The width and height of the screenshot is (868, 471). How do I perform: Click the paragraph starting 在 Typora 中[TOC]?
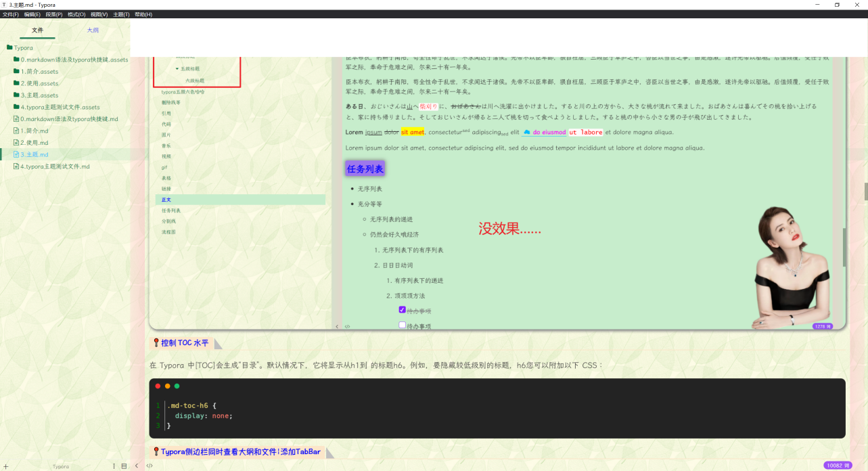click(377, 365)
